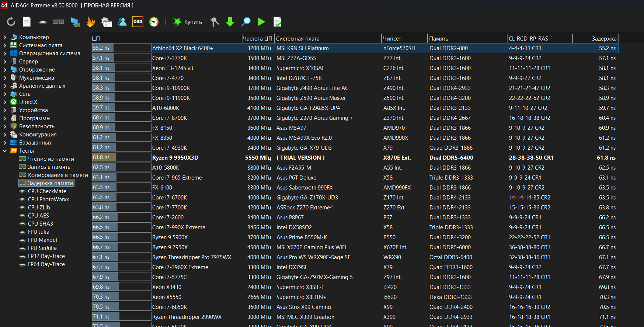This screenshot has width=644, height=327.
Task: Sort by the CL-RCD-RP-RAS column header
Action: pyautogui.click(x=540, y=38)
